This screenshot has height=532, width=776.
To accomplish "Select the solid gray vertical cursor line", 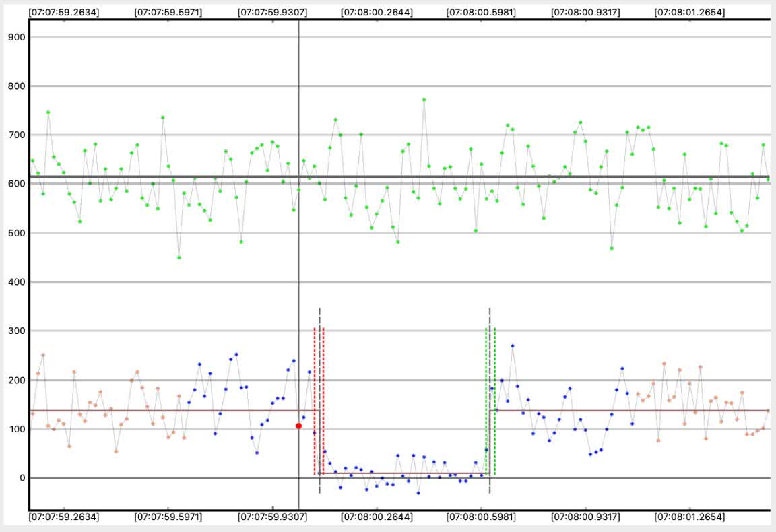I will pyautogui.click(x=298, y=202).
